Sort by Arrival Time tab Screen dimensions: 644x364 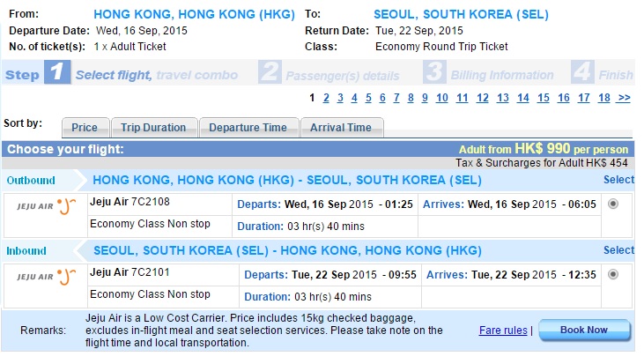click(342, 128)
